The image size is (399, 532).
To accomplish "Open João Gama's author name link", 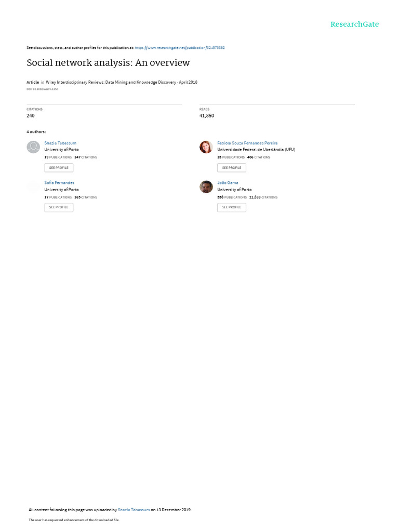I will click(x=228, y=182).
